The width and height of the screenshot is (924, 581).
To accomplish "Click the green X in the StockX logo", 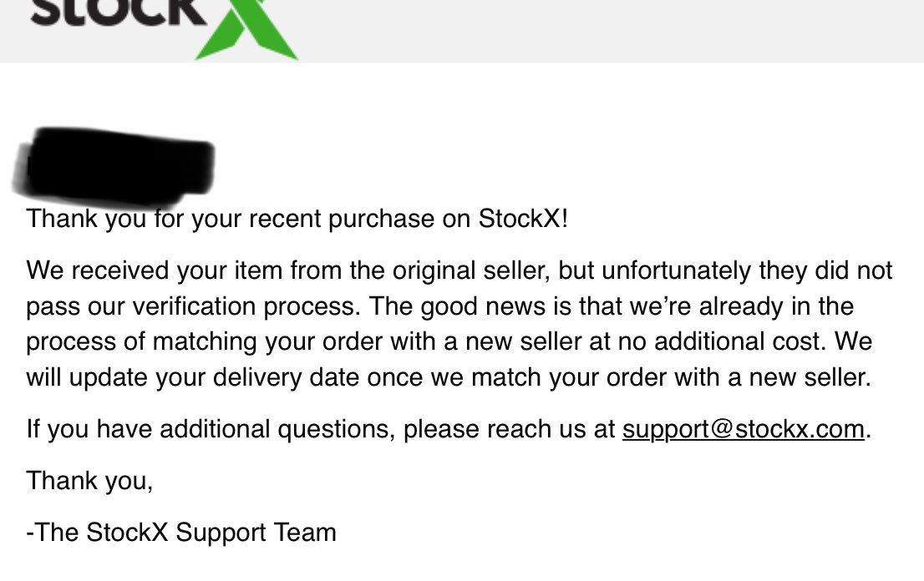I will pyautogui.click(x=246, y=29).
